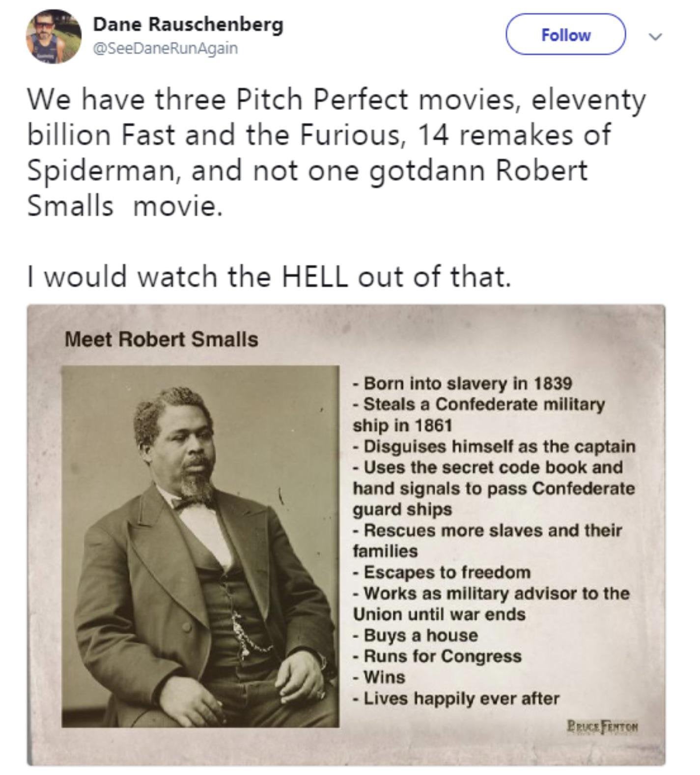Click the "Escapes to freedom" line
The image size is (700, 775).
point(442,572)
